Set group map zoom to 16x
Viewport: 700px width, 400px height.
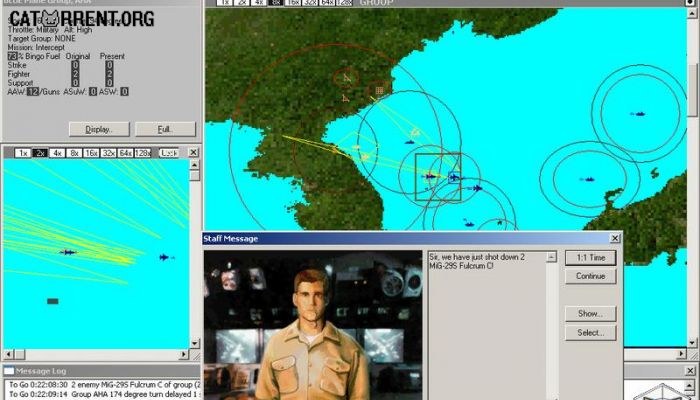(x=293, y=3)
